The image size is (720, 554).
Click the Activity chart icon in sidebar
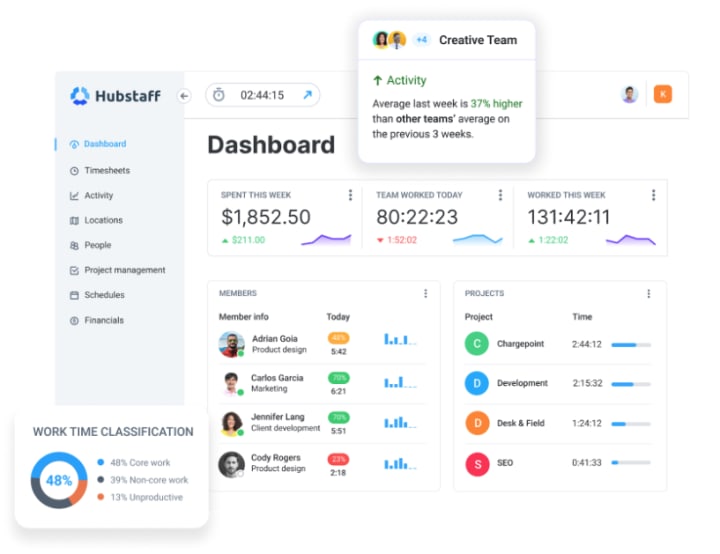[x=74, y=196]
